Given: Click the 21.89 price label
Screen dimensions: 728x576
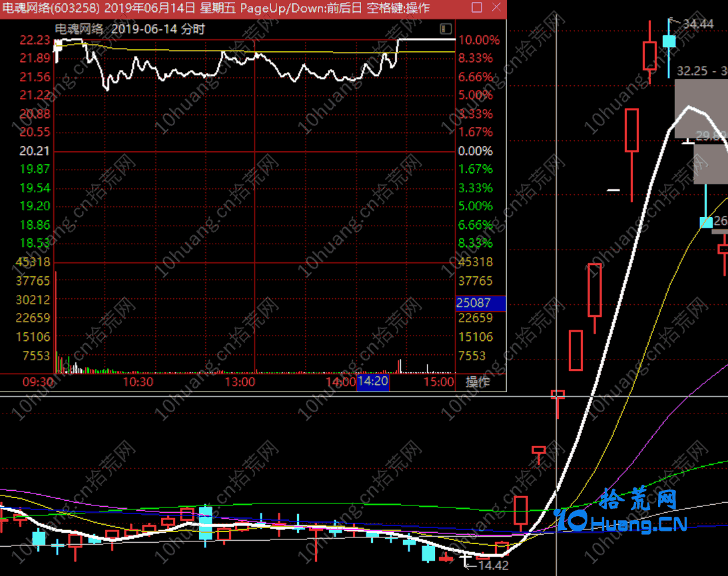Looking at the screenshot, I should pos(35,59).
